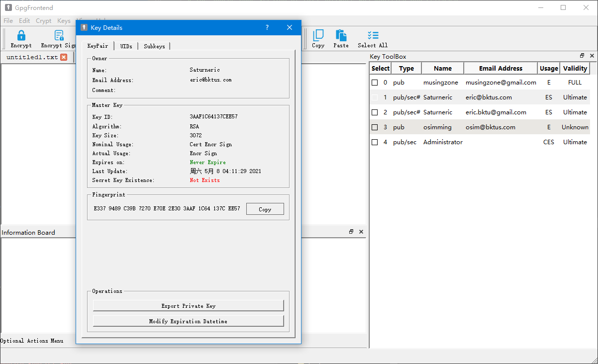Click the Key ID value 3AAF1C64137CEE57

tap(213, 116)
